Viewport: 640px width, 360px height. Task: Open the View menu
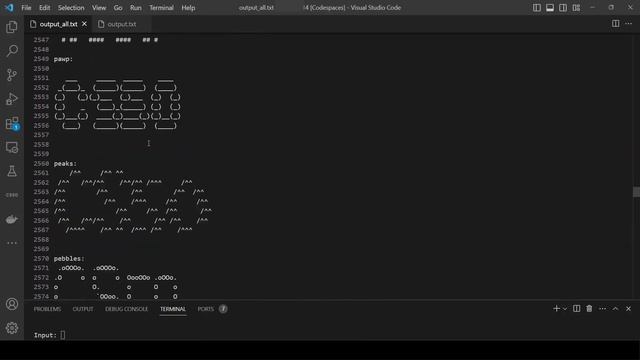tap(99, 8)
